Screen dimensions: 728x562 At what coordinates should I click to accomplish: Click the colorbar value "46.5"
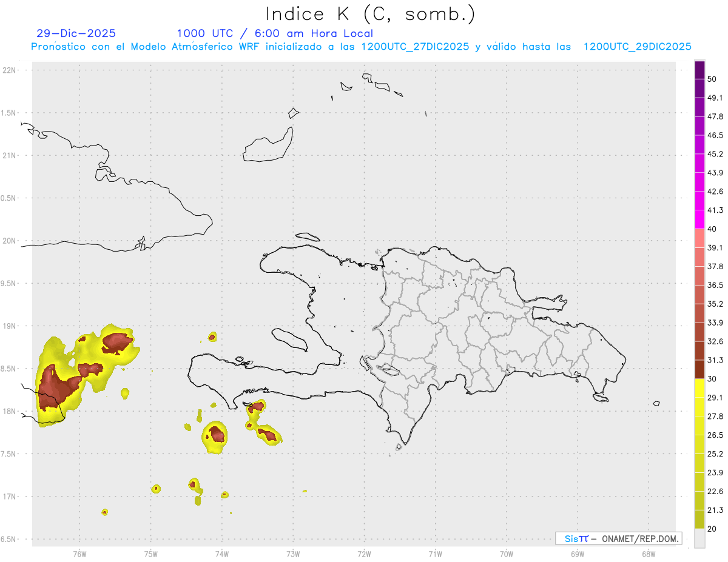(x=715, y=135)
